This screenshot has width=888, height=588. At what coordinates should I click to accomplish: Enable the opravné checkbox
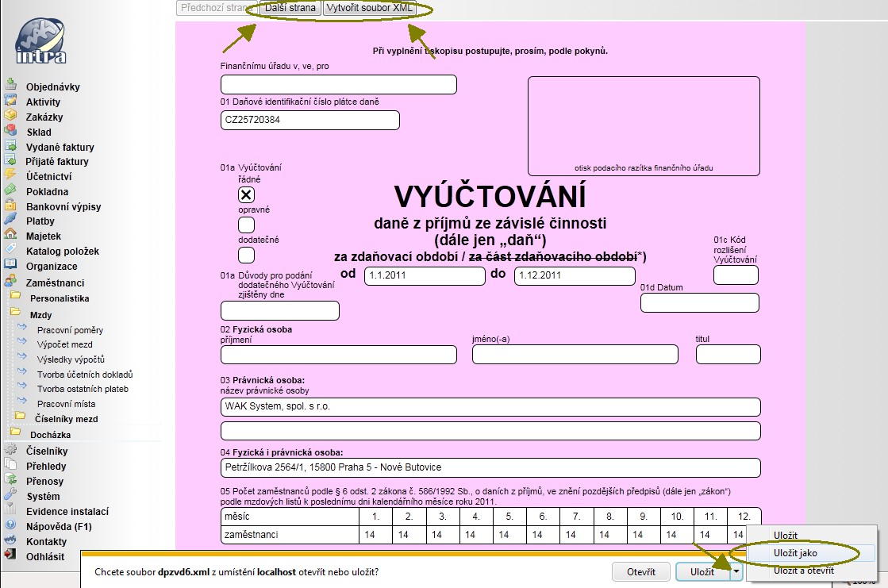coord(246,226)
